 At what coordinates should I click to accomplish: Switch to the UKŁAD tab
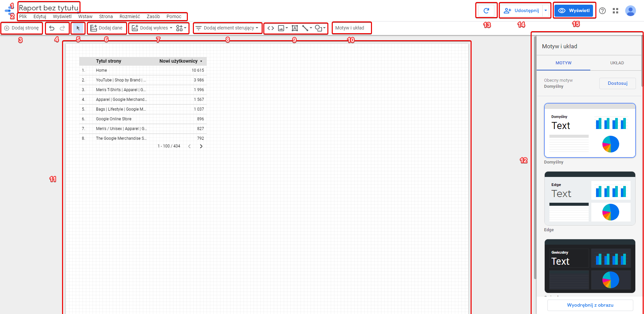pyautogui.click(x=617, y=63)
